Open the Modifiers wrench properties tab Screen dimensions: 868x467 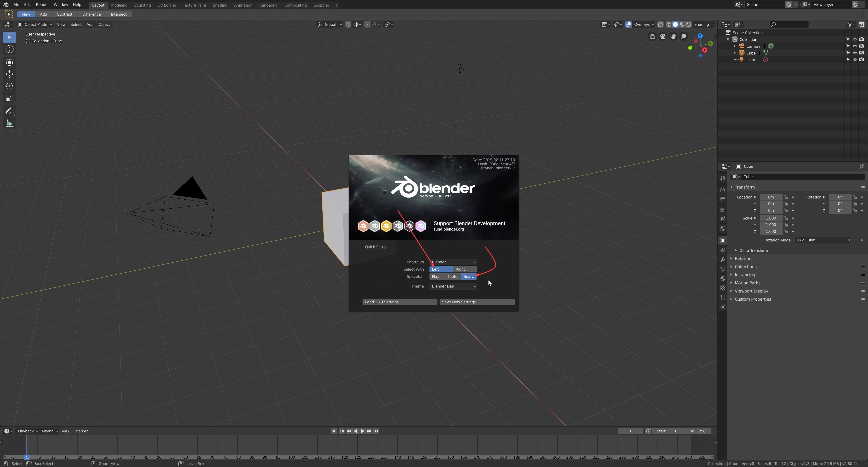pyautogui.click(x=723, y=259)
